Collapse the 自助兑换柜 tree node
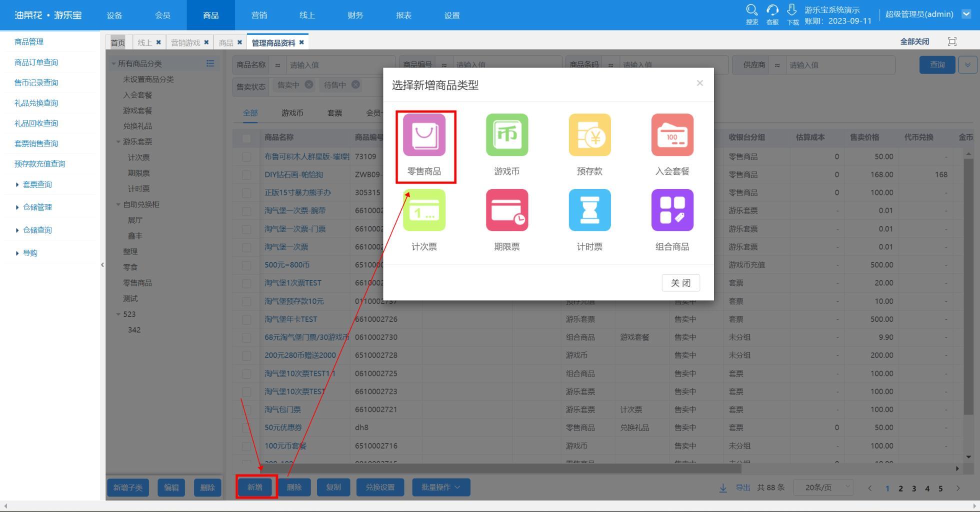This screenshot has width=980, height=512. point(118,204)
